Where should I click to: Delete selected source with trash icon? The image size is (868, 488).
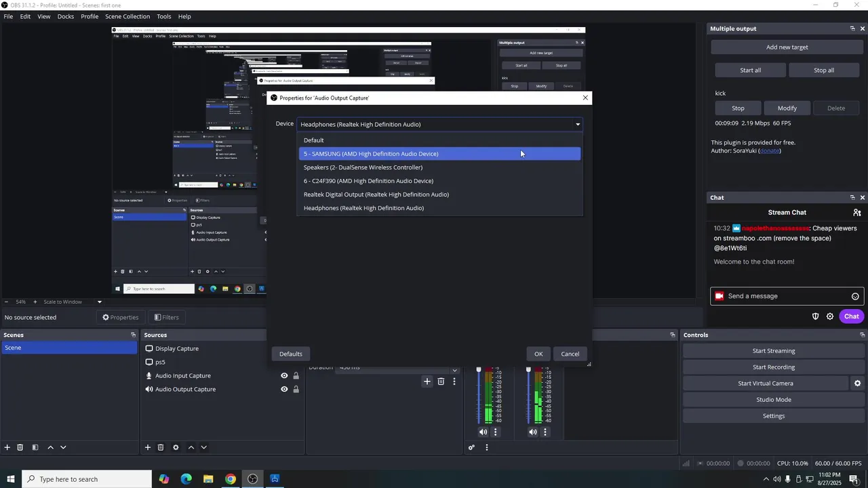coord(161,447)
